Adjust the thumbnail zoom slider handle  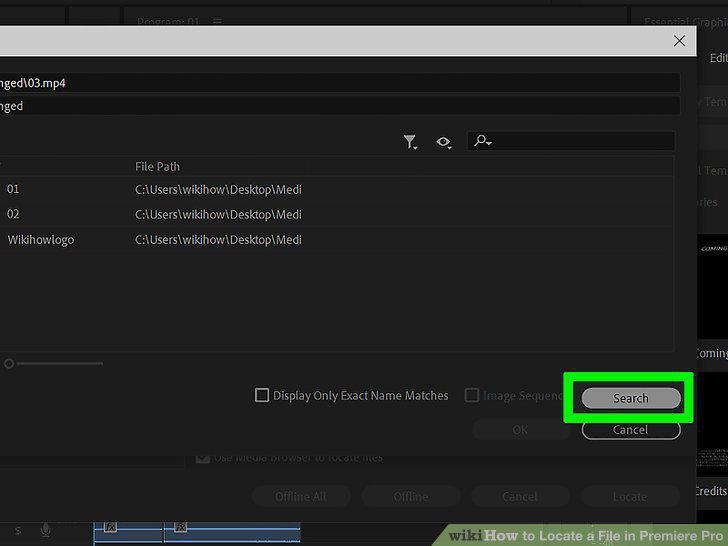coord(9,364)
